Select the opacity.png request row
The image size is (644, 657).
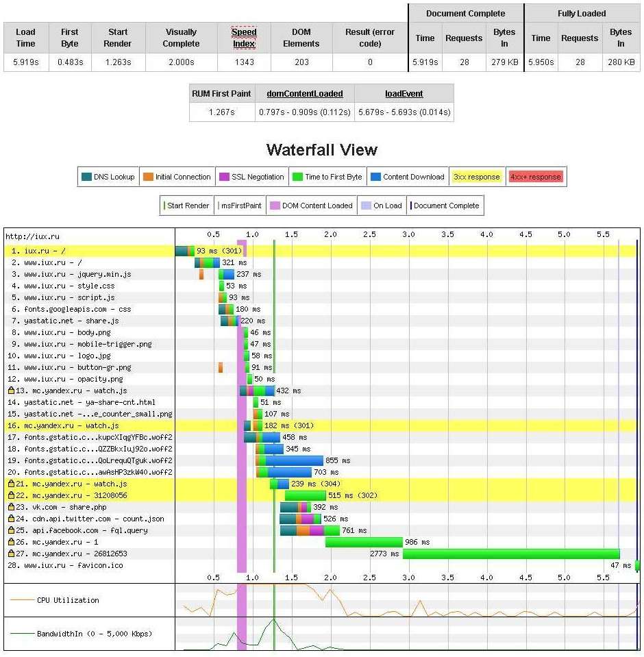(321, 380)
